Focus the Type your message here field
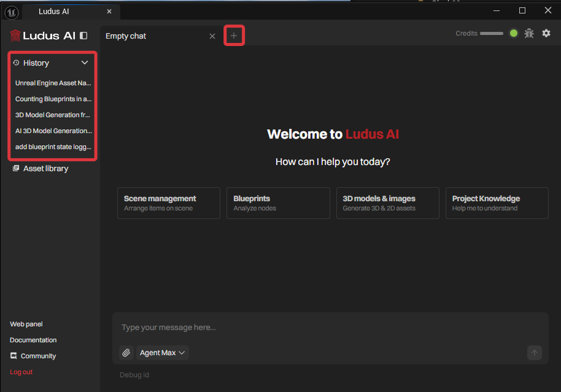 [330, 327]
